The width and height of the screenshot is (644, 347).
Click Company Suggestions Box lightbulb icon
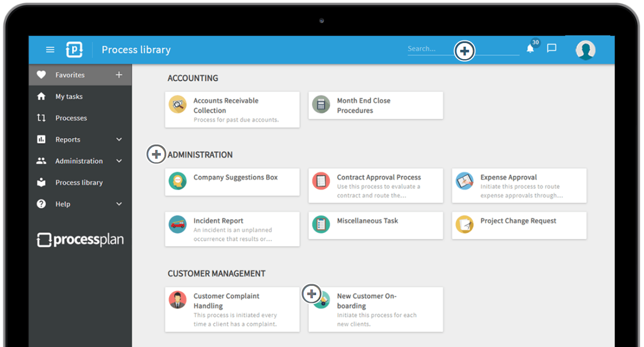177,181
